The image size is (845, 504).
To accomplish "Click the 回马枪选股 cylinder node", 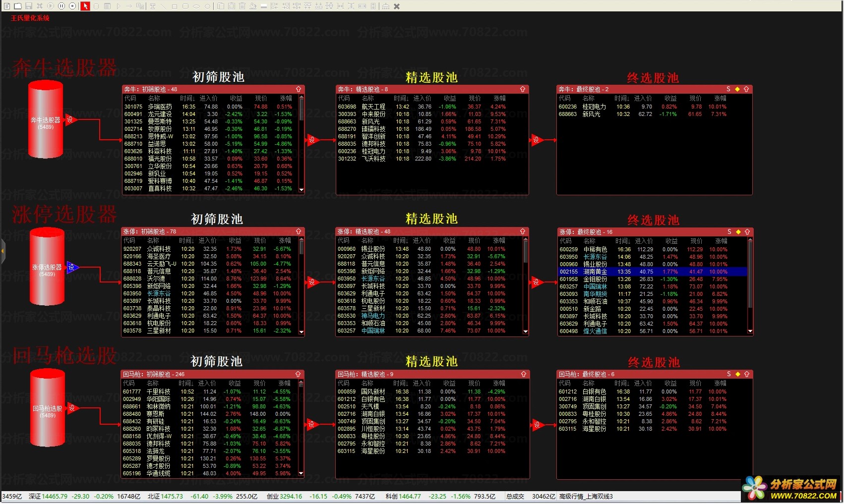I will click(x=48, y=408).
